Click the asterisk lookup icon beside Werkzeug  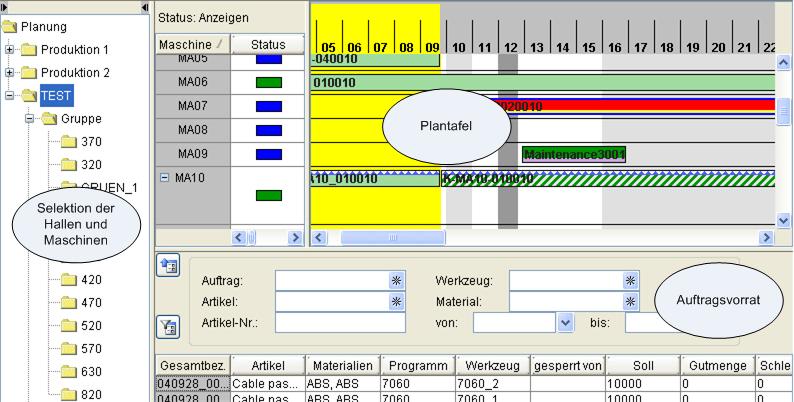[x=630, y=281]
